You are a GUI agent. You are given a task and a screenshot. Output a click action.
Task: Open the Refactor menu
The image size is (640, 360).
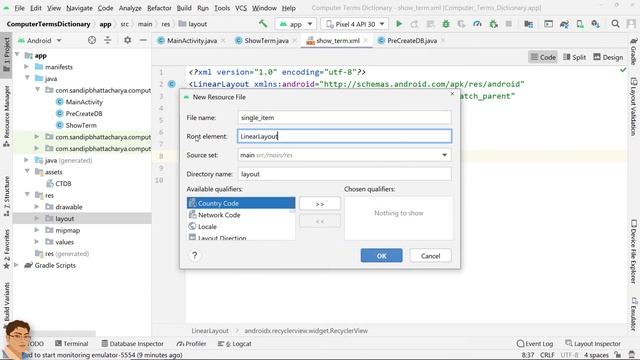click(159, 8)
